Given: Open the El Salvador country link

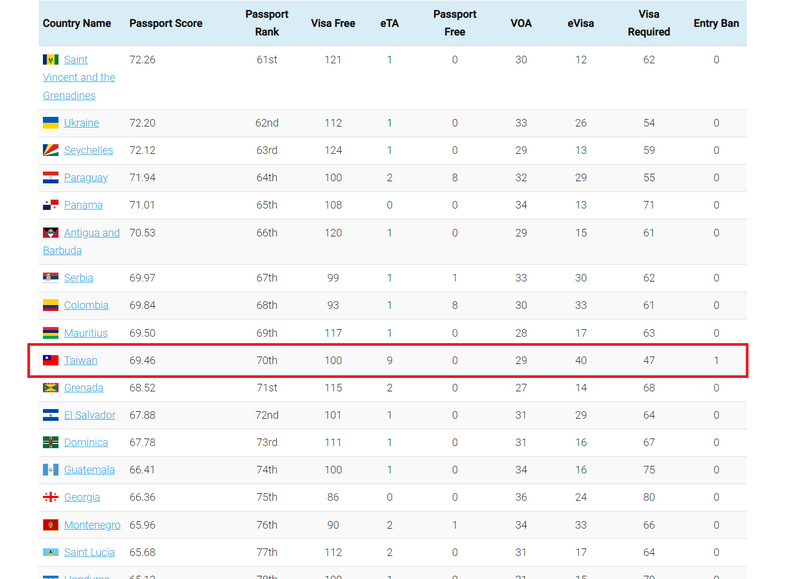Looking at the screenshot, I should (x=89, y=415).
